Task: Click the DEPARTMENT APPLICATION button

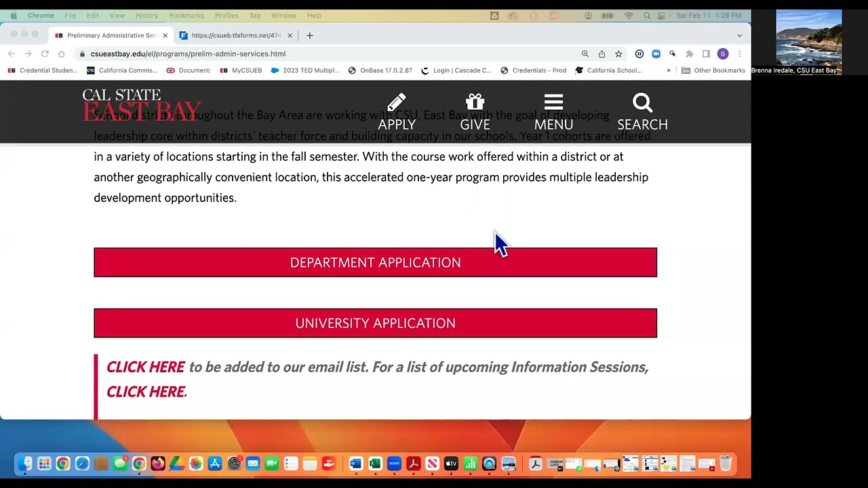Action: tap(375, 262)
